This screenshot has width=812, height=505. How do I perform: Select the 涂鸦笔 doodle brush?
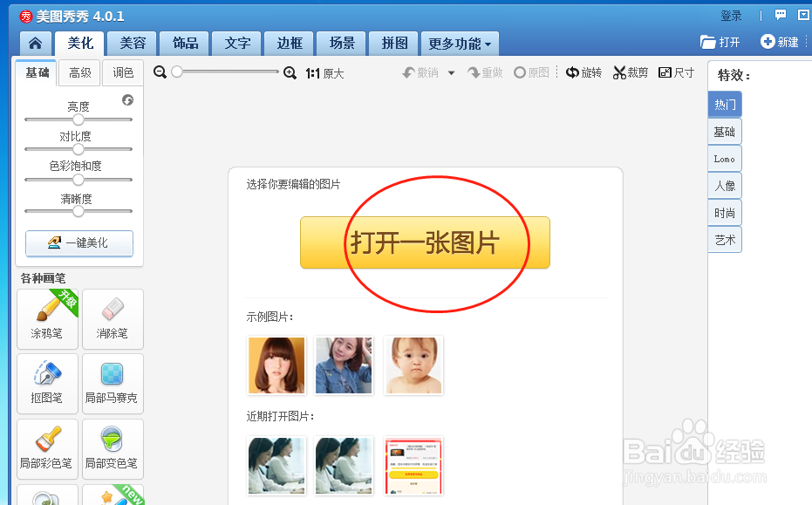(47, 319)
